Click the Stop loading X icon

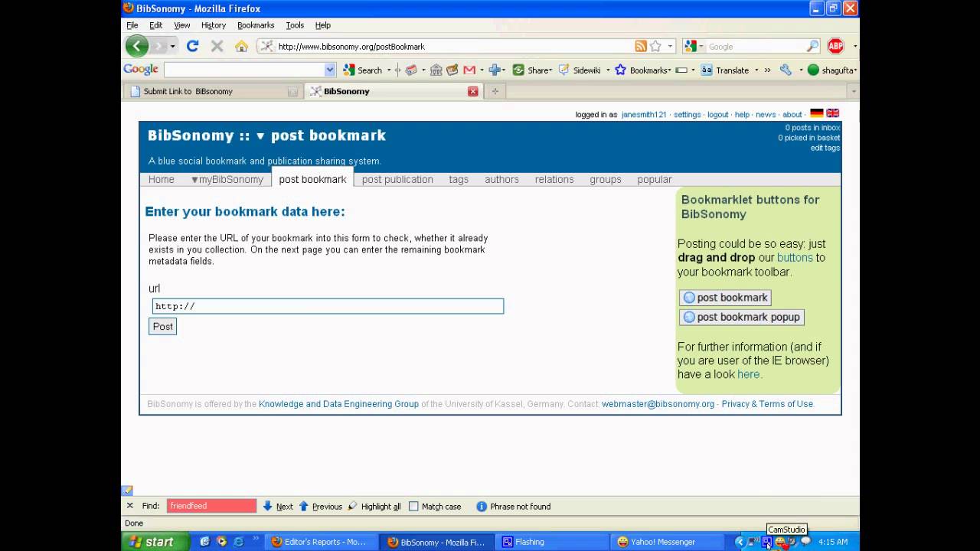click(217, 46)
